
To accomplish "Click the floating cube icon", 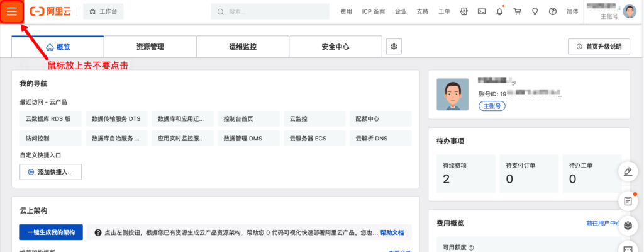I will (x=628, y=226).
